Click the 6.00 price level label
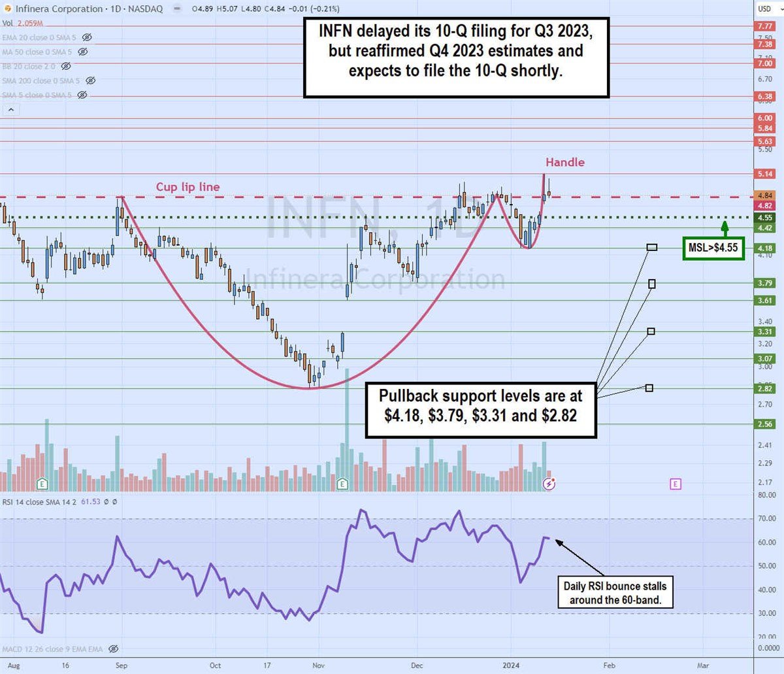This screenshot has width=784, height=674. pos(764,118)
